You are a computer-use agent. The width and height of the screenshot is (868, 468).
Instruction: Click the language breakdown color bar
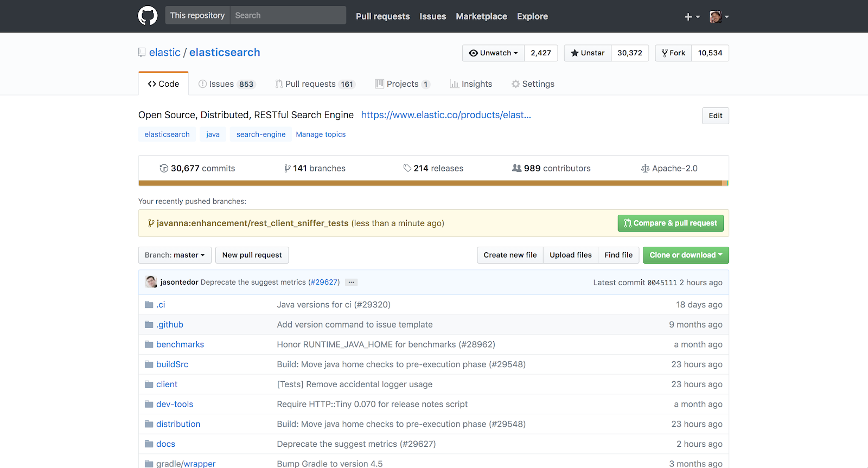coord(433,183)
